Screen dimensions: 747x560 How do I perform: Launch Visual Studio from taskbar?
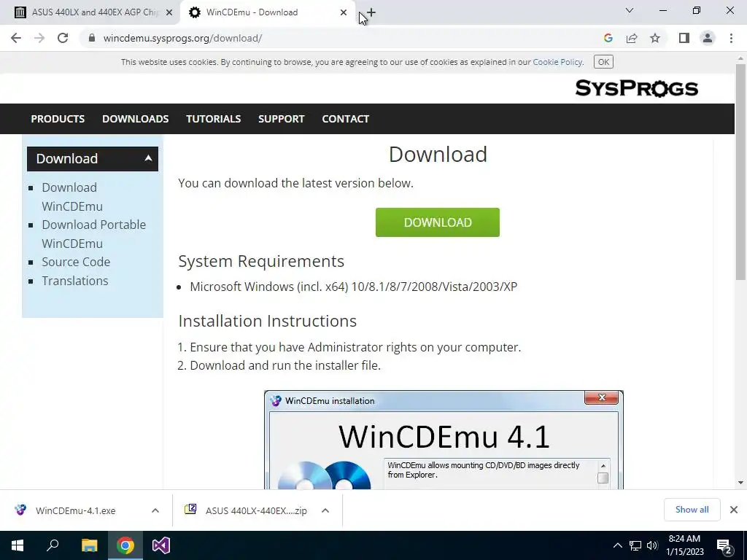[x=161, y=545]
